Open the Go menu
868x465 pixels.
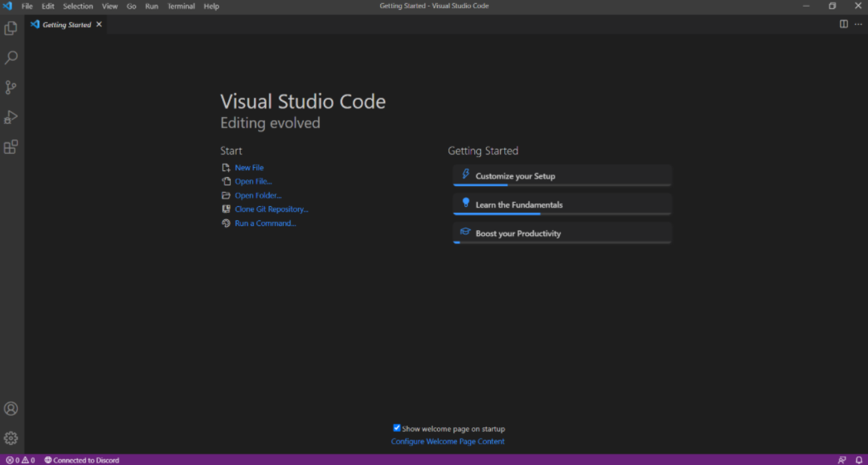click(x=131, y=6)
